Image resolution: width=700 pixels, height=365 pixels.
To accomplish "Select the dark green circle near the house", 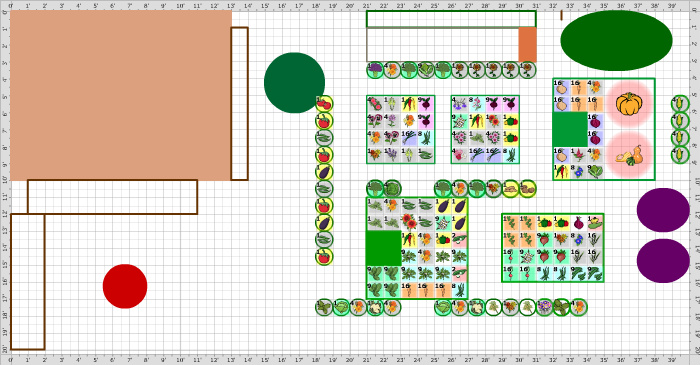I will [x=294, y=83].
